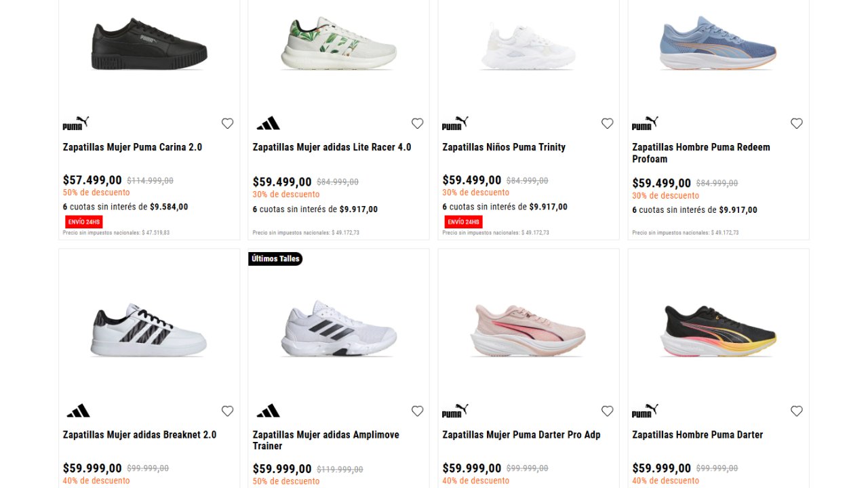Favorite the adidas Amplimove Trainer
The height and width of the screenshot is (488, 868).
coord(417,411)
